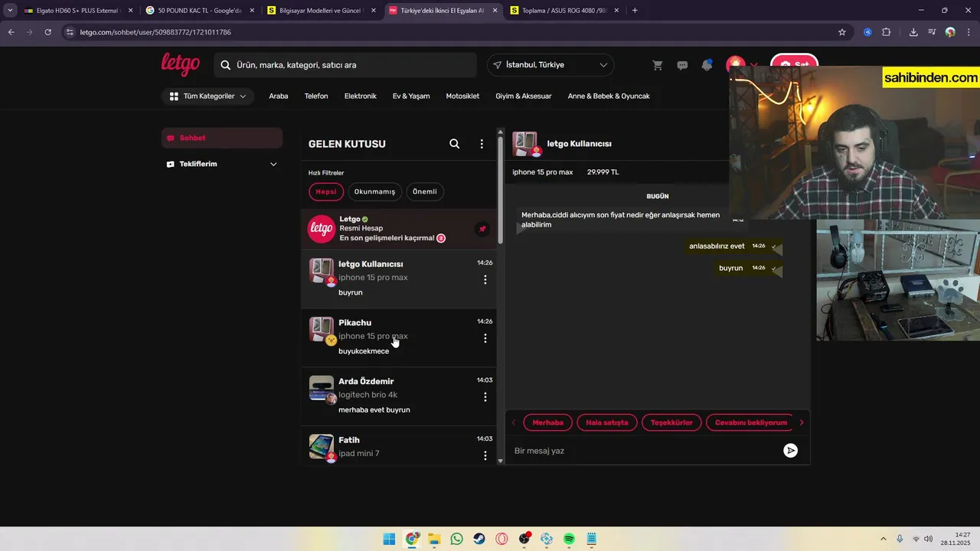Switch to the Elgato HD60 S+ browser tab
The height and width of the screenshot is (551, 980).
click(78, 11)
